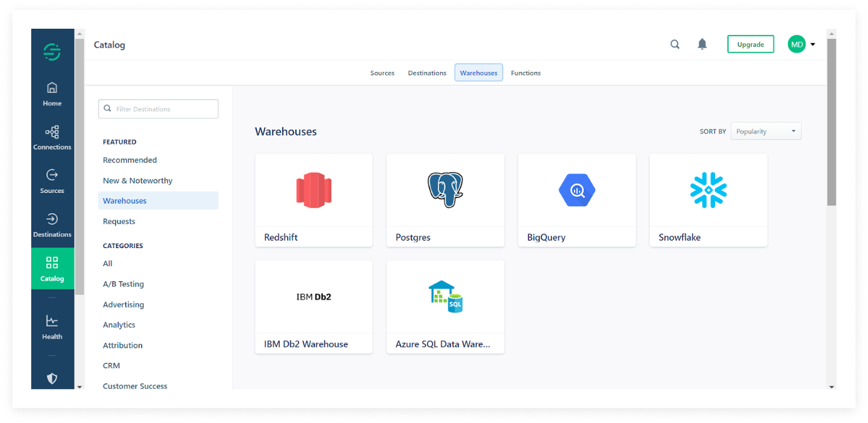
Task: Select the Snowflake logo
Action: click(709, 190)
